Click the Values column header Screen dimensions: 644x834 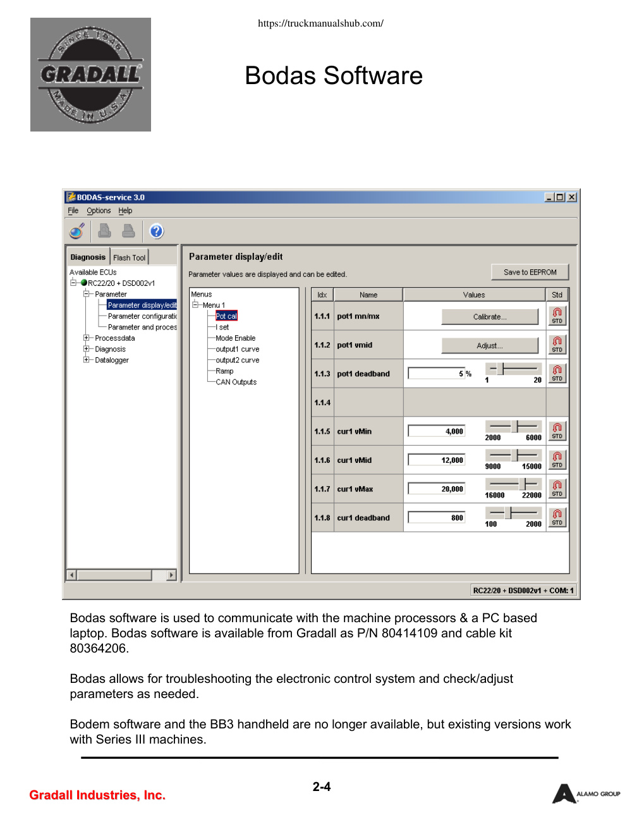tap(474, 295)
